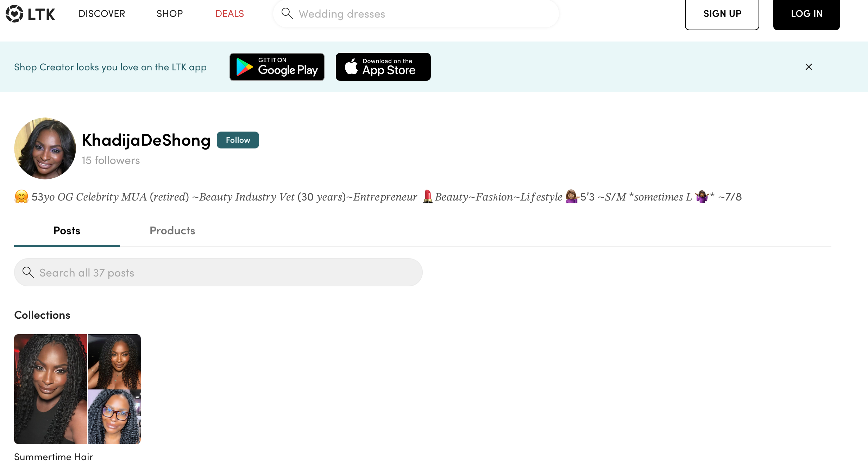Image resolution: width=868 pixels, height=470 pixels.
Task: Click the LTK heart logo icon
Action: (x=14, y=14)
